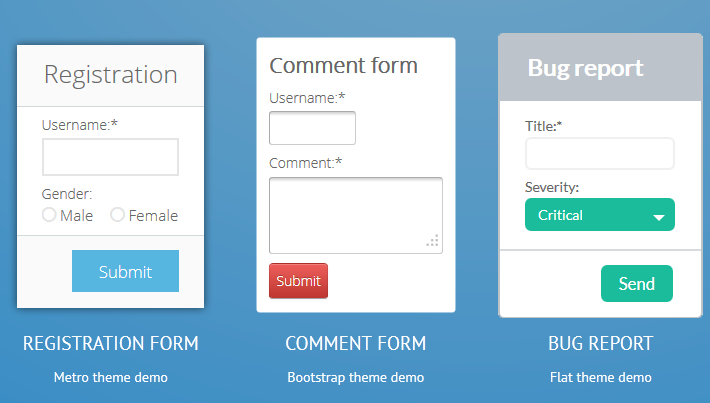Screen dimensions: 710x403
Task: Click the green Send button
Action: coord(637,283)
